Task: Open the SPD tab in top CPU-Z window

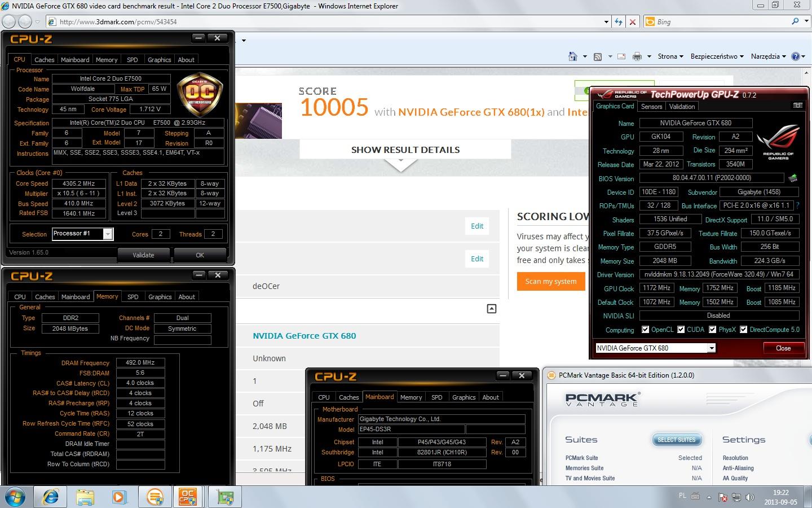Action: coord(133,60)
